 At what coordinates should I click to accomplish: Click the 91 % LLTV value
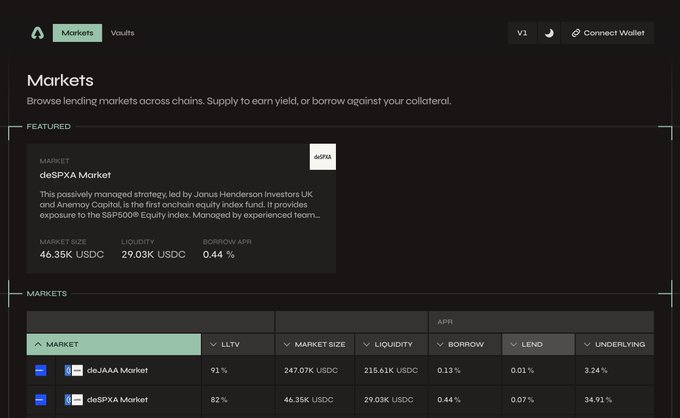[x=219, y=370]
